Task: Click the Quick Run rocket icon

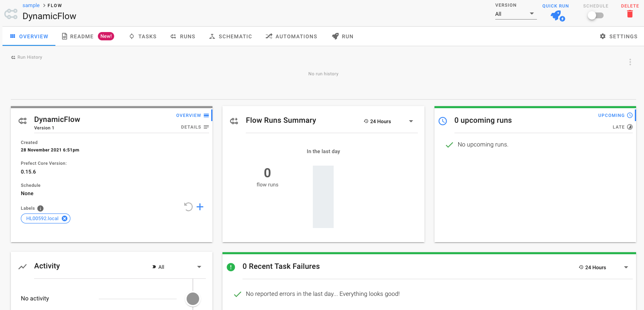Action: click(x=557, y=16)
